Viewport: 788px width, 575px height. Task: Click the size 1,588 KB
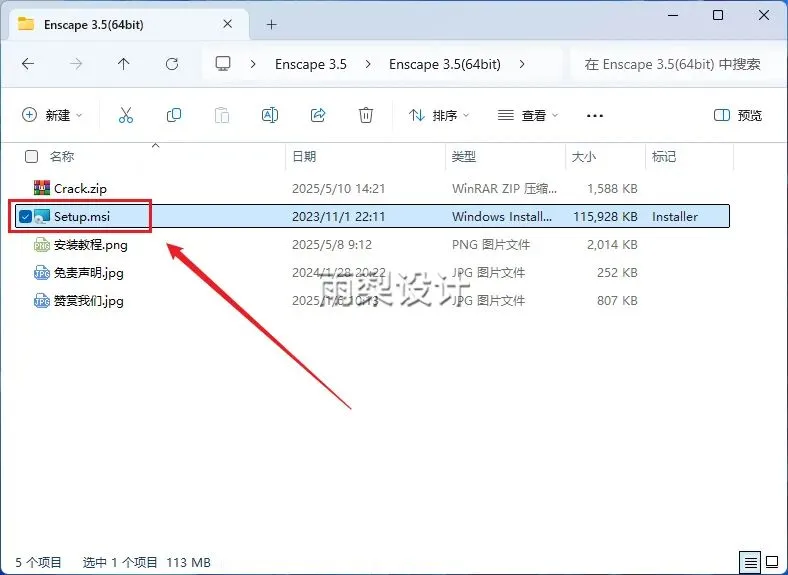pos(612,188)
